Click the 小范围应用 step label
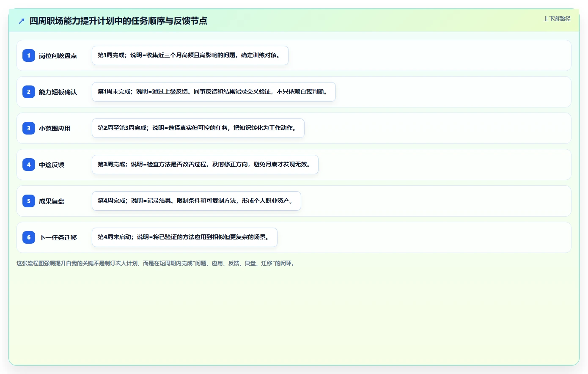 (x=55, y=128)
